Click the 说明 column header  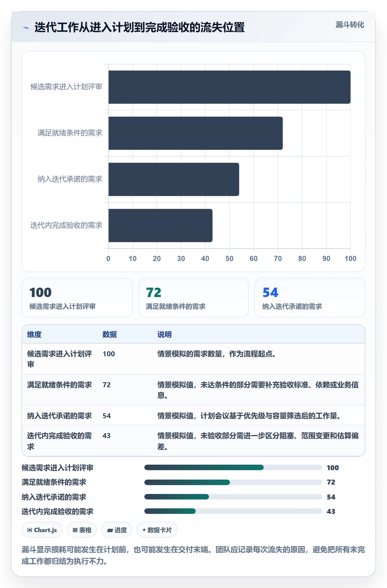point(164,334)
